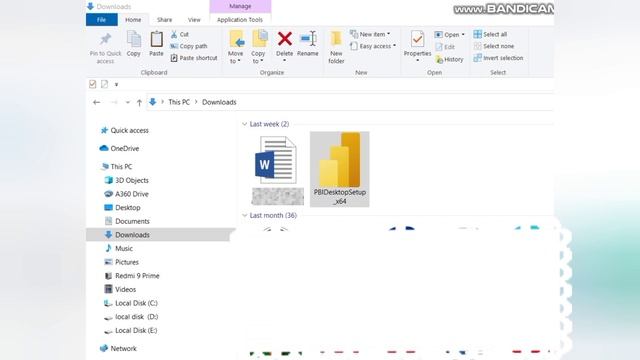Open Documents folder in sidebar
This screenshot has width=640, height=360.
click(x=127, y=221)
